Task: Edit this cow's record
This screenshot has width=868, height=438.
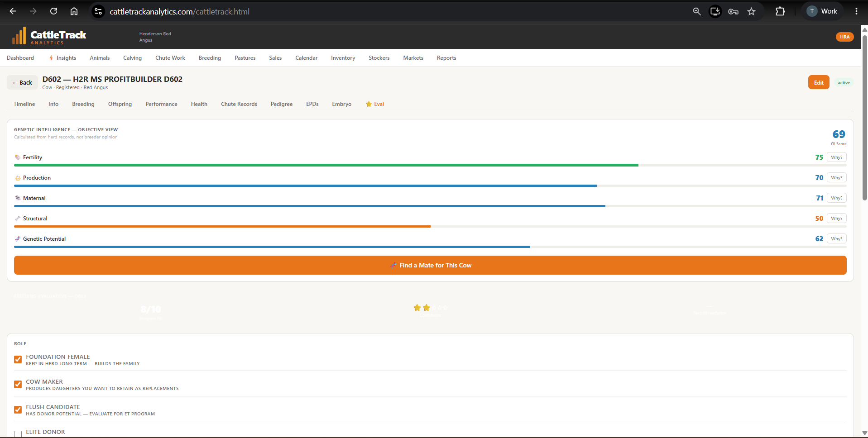Action: point(819,82)
